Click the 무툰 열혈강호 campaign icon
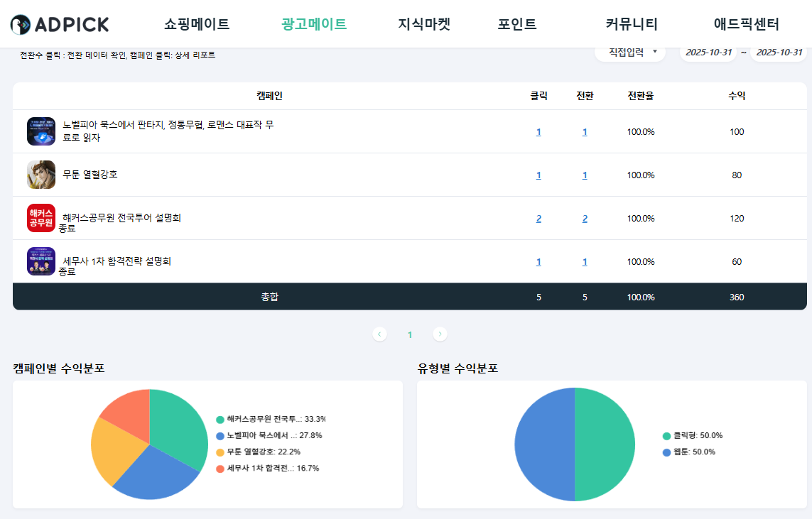 pos(41,175)
